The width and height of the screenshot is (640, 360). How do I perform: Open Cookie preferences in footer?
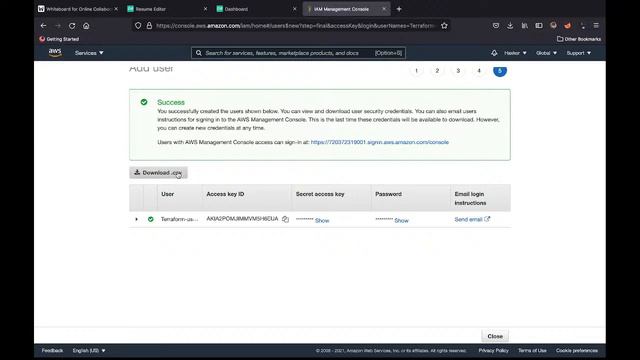(x=577, y=351)
